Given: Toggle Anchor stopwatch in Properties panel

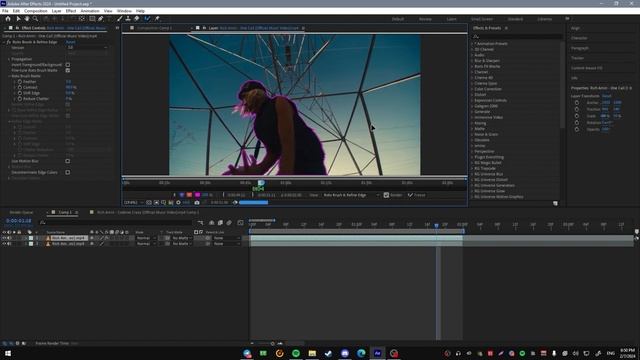Looking at the screenshot, I should pos(577,102).
